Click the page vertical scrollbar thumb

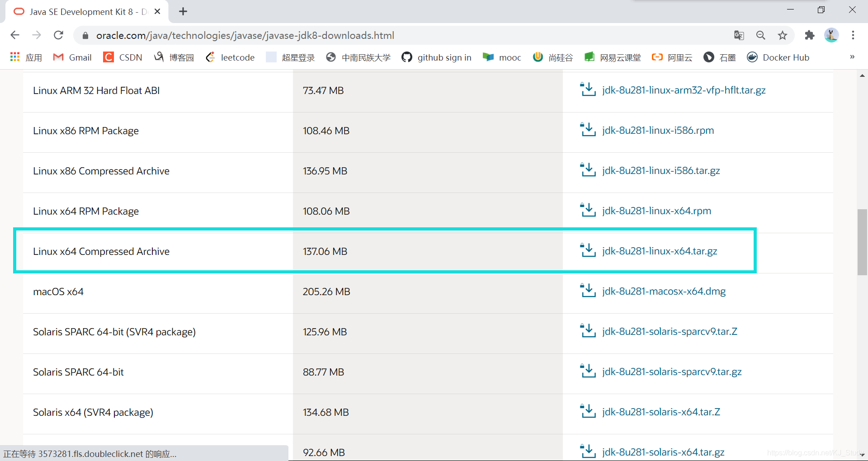click(862, 242)
